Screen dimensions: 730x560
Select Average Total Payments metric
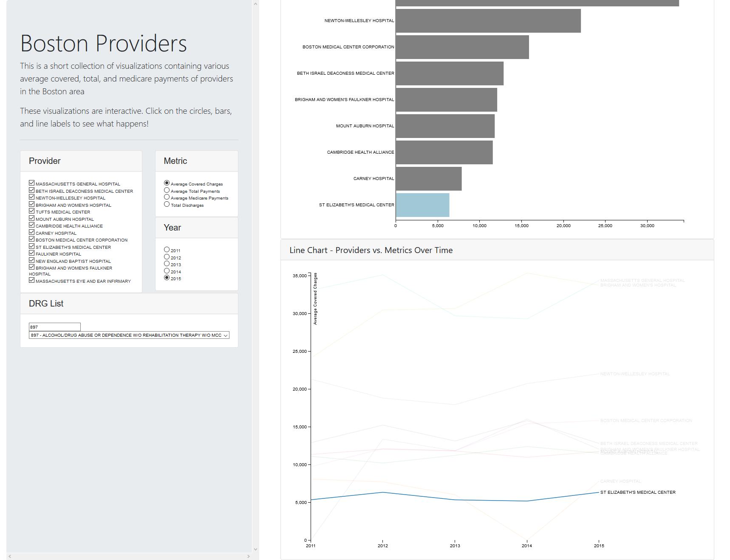click(167, 190)
